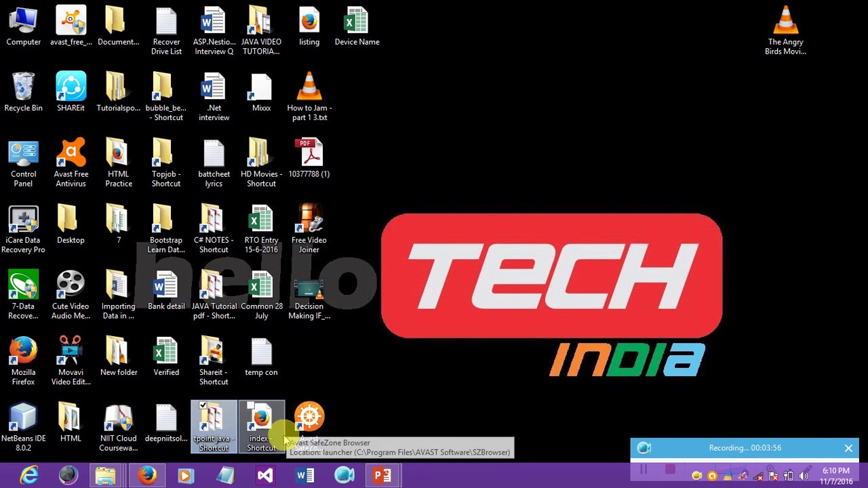Close the Recording status popup
This screenshot has width=868, height=488.
pyautogui.click(x=848, y=448)
